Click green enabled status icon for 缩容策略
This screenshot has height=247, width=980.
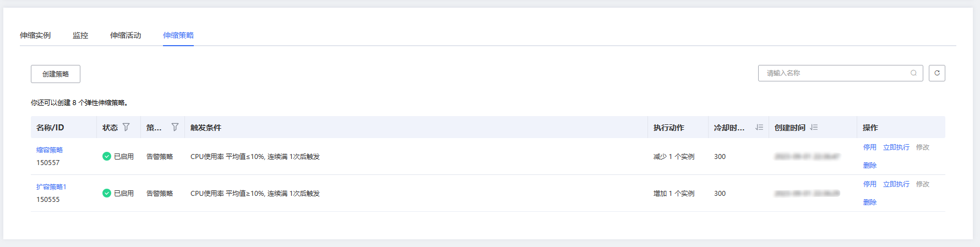point(107,156)
